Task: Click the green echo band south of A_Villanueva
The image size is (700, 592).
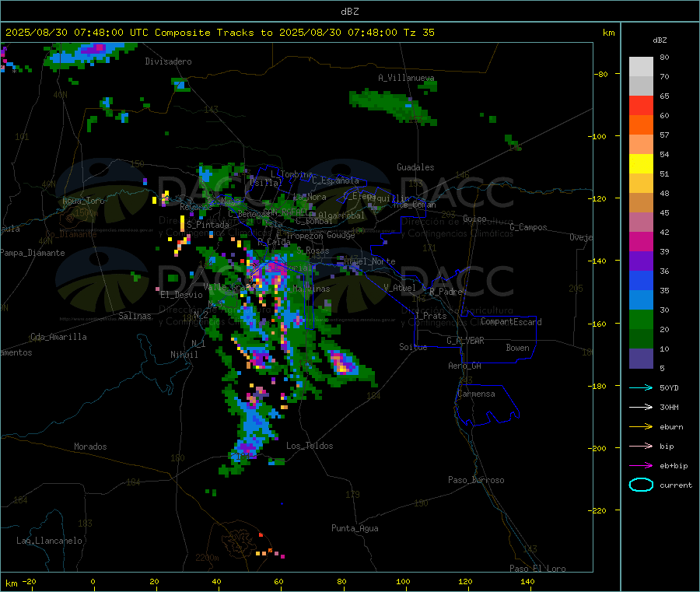Action: [392, 106]
